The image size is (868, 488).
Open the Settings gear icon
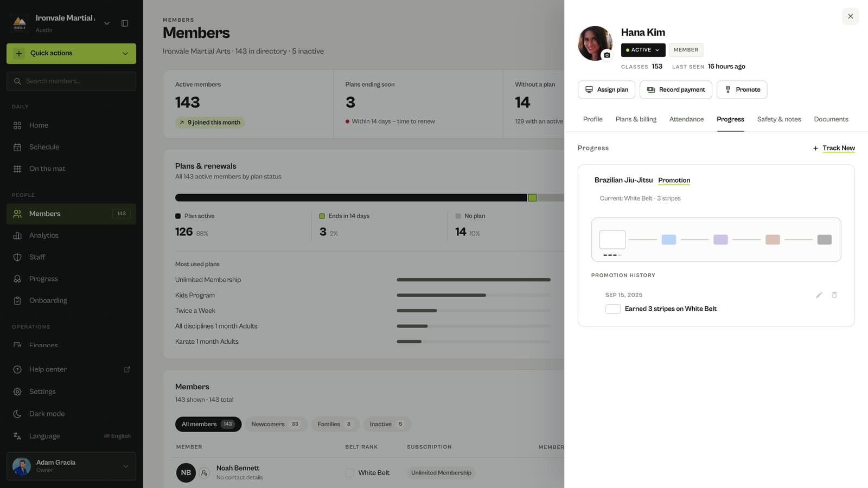pos(17,391)
